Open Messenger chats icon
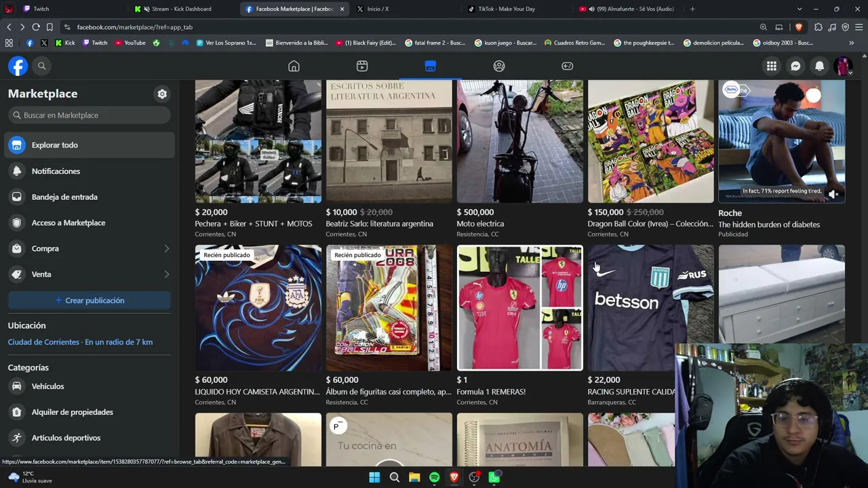The height and width of the screenshot is (488, 868). [795, 66]
